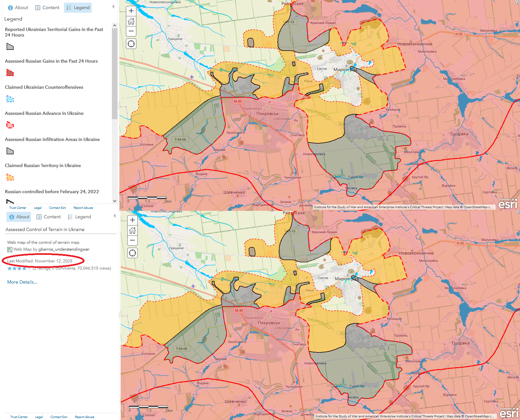The image size is (520, 420).
Task: Open the Content tab above the Legend heading
Action: tap(47, 8)
